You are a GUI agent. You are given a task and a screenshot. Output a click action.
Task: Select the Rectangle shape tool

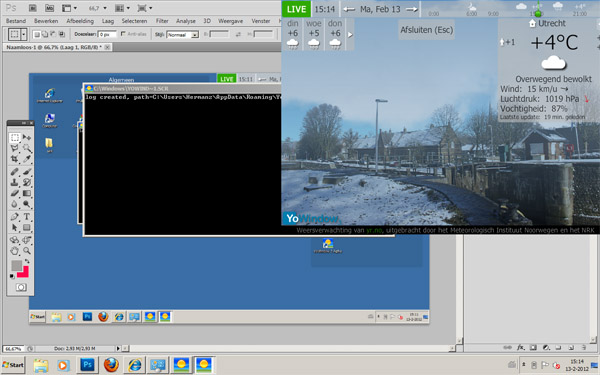pos(27,228)
